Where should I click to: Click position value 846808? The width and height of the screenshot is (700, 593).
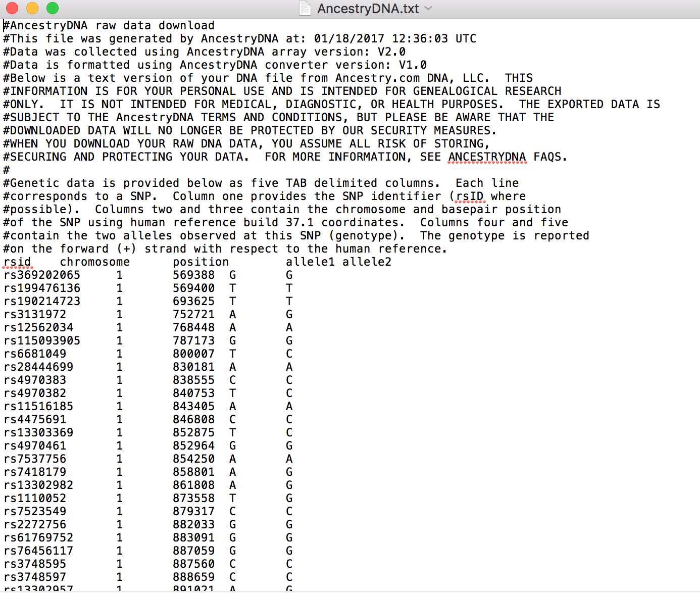point(194,419)
